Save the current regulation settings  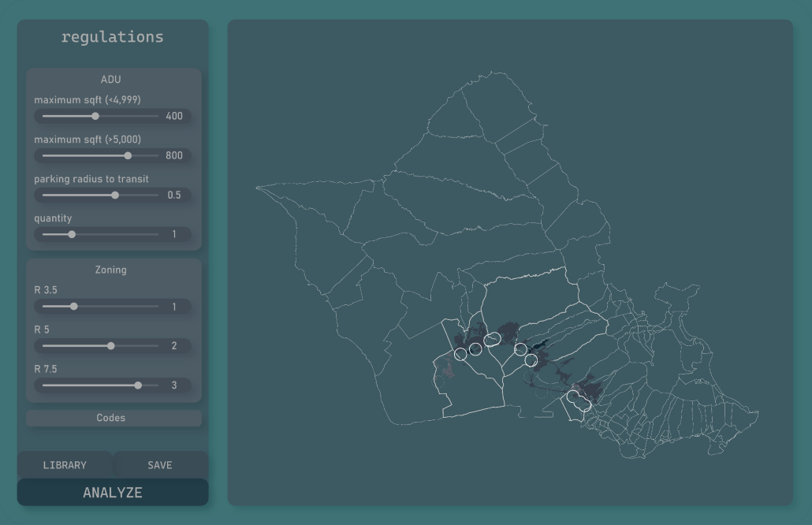tap(162, 465)
